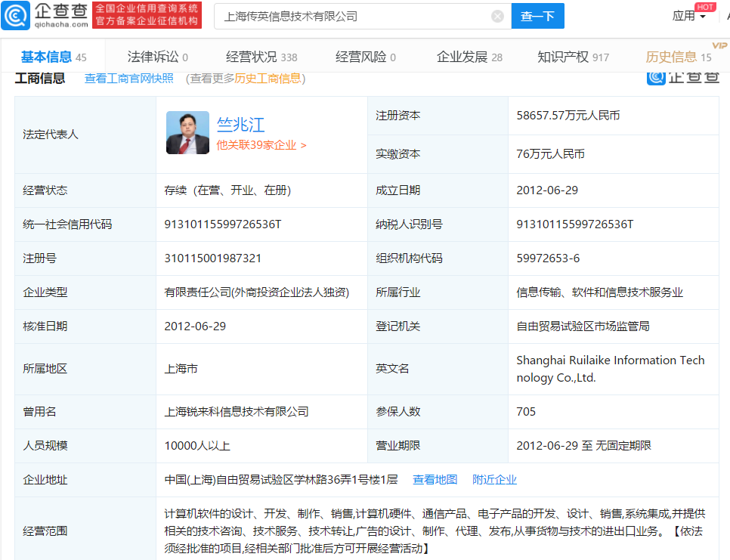Screen dimensions: 730x560
Task: Open the 企业发展 tab
Action: click(x=469, y=57)
